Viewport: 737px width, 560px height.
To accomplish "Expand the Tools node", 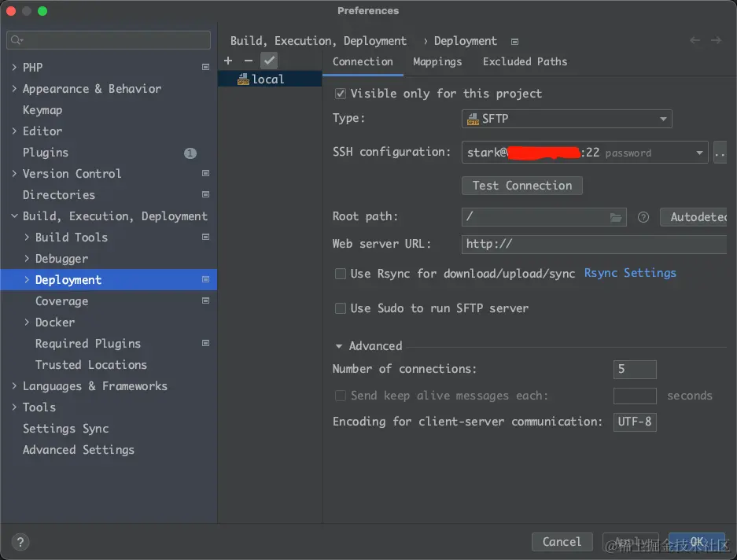I will [14, 407].
